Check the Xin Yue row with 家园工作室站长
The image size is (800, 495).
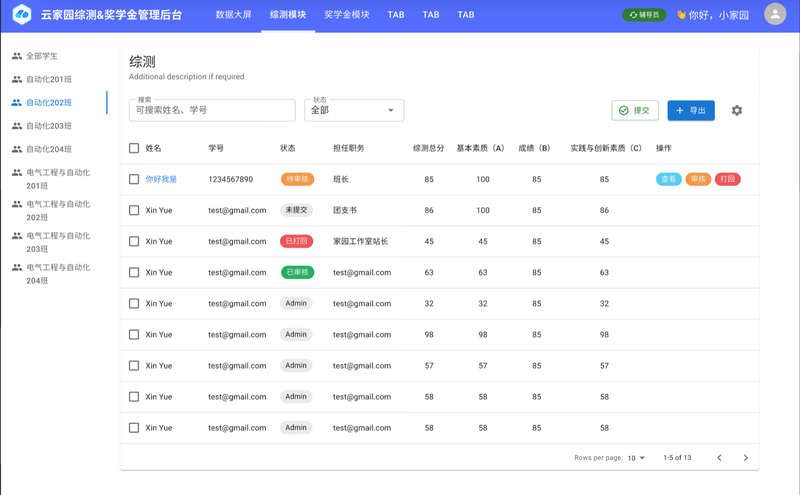coord(134,241)
